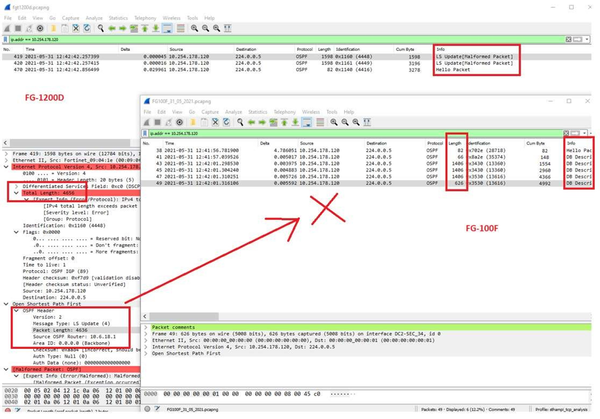Collapse Internet Protocol Version 4 tree node

point(6,167)
